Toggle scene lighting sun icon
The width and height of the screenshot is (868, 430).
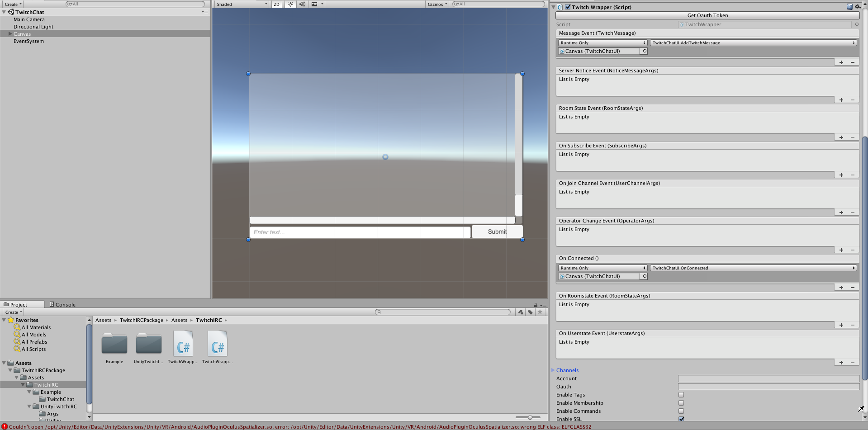(290, 4)
